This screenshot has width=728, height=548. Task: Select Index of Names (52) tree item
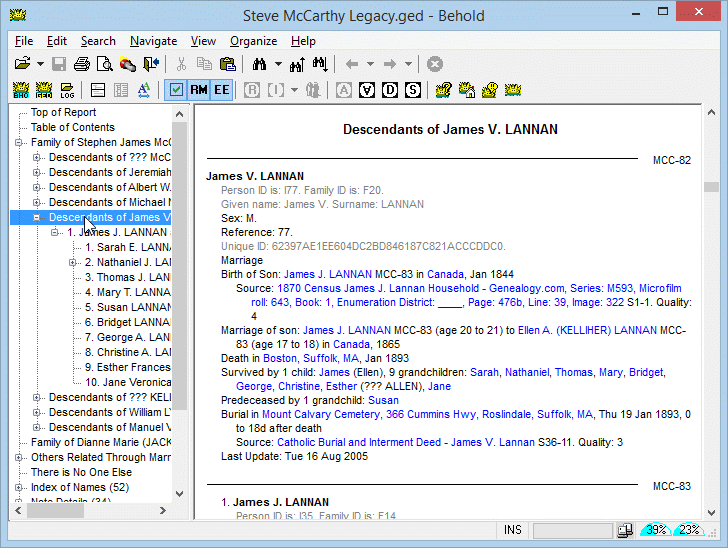(80, 487)
